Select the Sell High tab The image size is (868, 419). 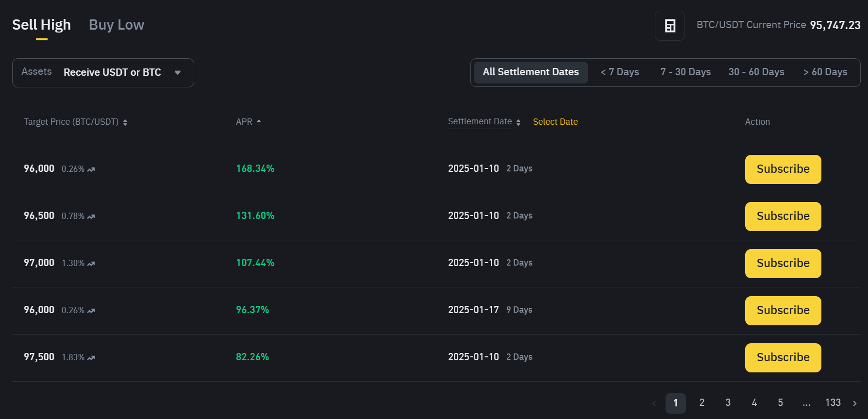pyautogui.click(x=42, y=25)
